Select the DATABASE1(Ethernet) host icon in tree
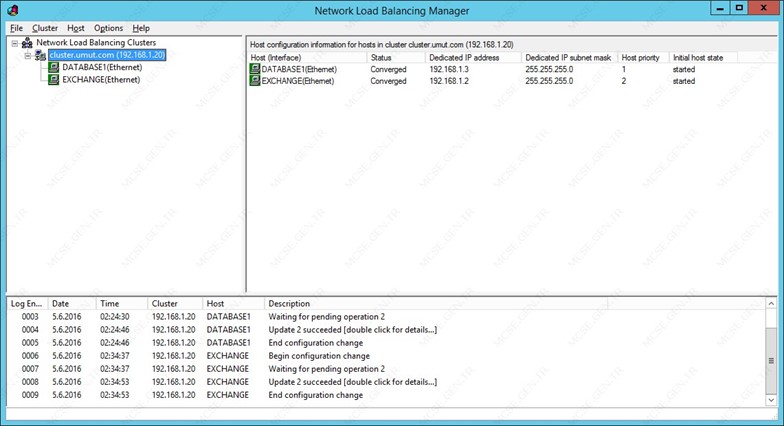 click(54, 68)
